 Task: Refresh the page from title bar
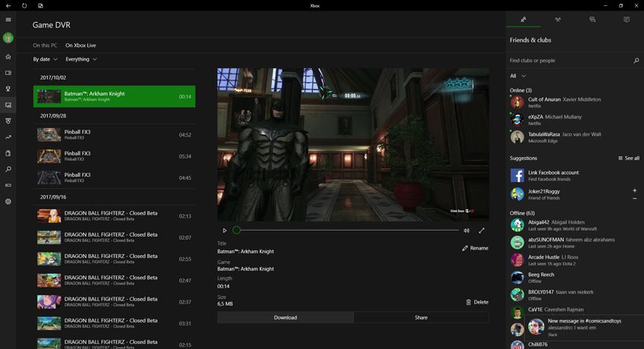pyautogui.click(x=24, y=6)
